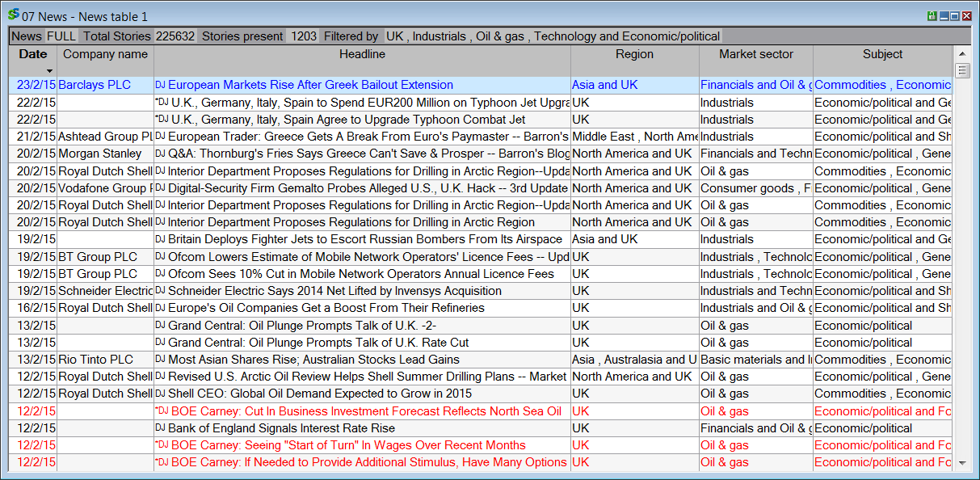Screen dimensions: 980x480
Task: Click DJ icon for Revised U.S. Arctic Oil Review
Action: (x=160, y=377)
